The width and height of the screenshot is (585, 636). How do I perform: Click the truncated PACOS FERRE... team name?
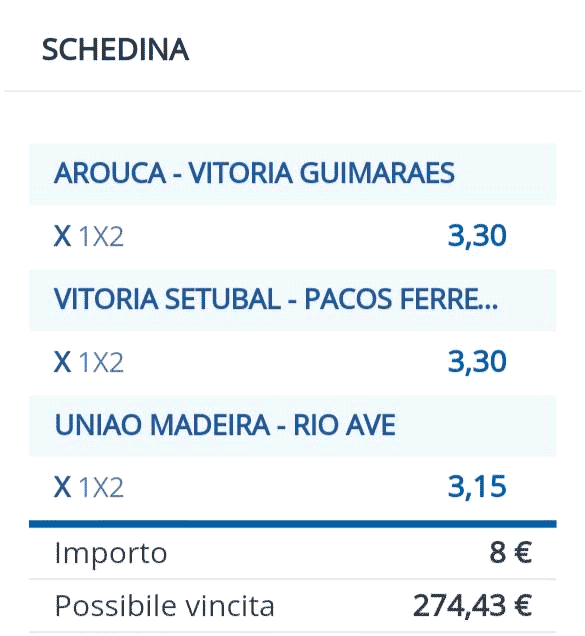401,299
